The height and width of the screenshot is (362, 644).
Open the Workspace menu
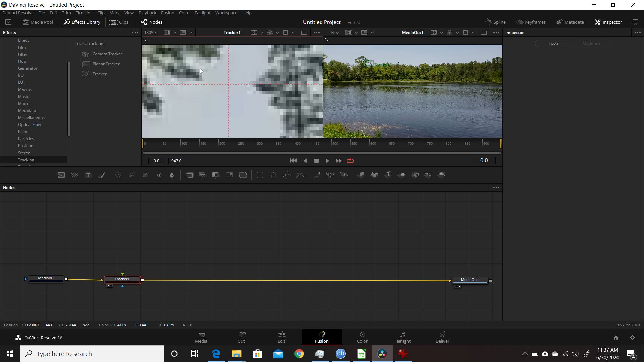[x=226, y=13]
